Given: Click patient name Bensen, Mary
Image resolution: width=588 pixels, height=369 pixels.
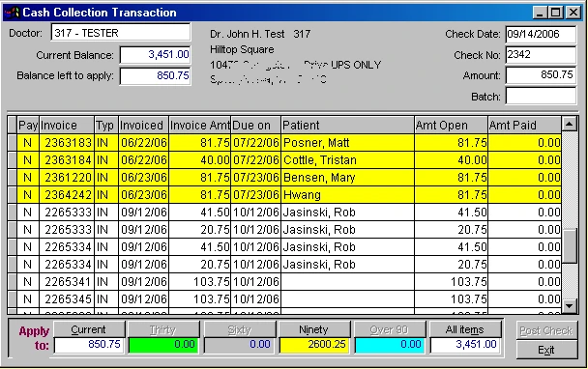Looking at the screenshot, I should (x=319, y=177).
